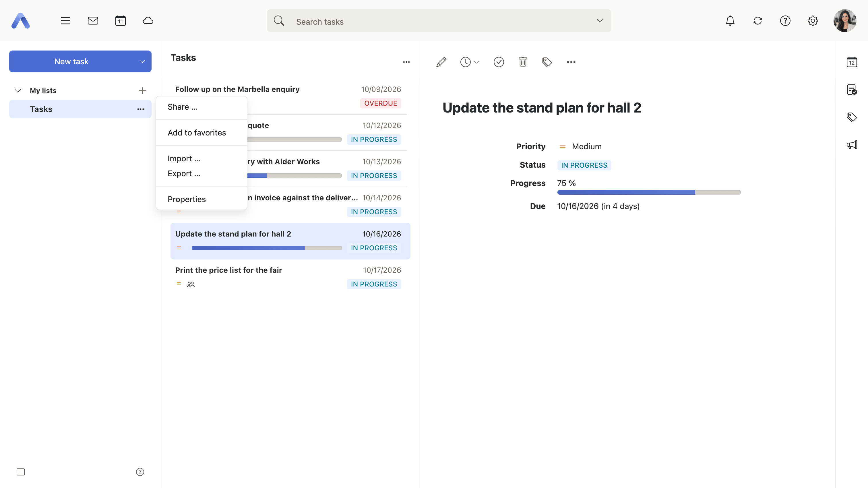Choose Import from the menu
This screenshot has width=868, height=488.
pos(201,159)
